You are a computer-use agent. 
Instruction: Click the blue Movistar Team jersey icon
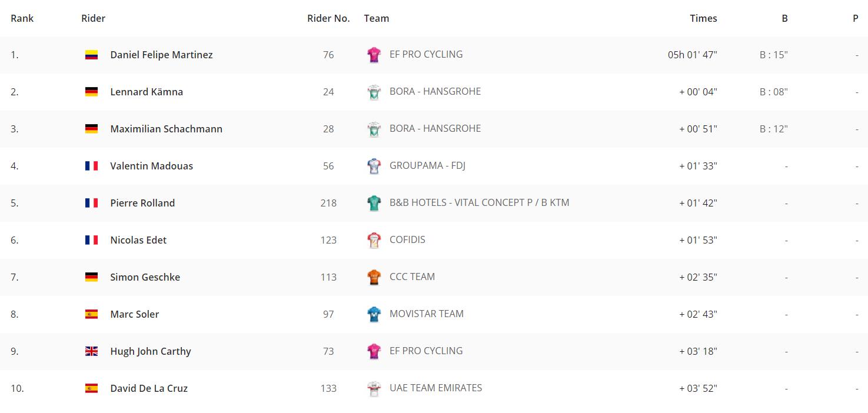(374, 314)
